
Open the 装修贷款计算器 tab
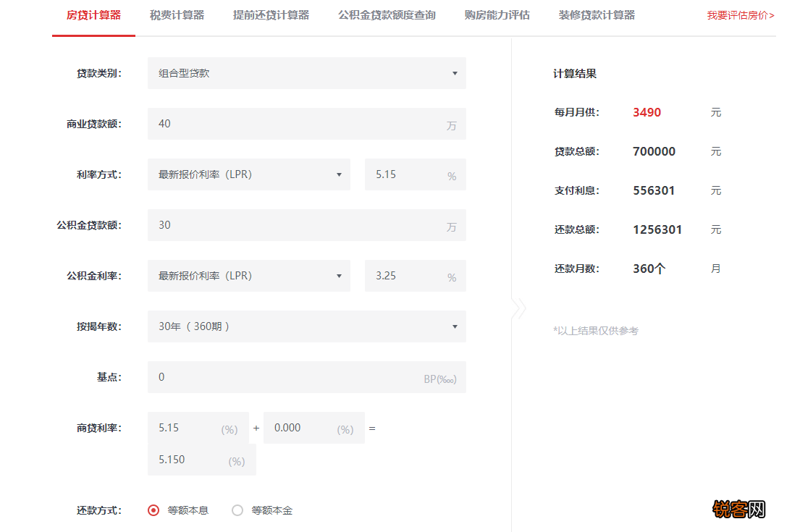tap(597, 15)
